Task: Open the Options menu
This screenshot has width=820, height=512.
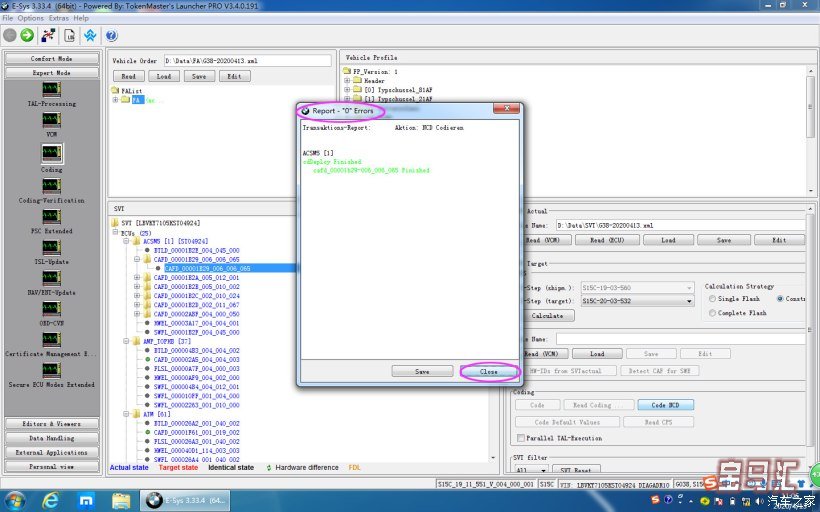Action: point(30,18)
